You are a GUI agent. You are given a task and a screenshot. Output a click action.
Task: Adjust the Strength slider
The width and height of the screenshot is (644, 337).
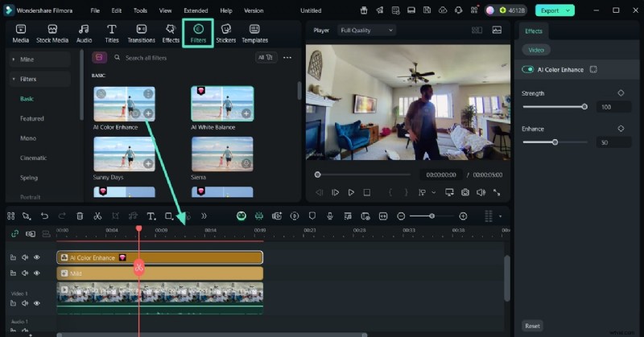584,106
